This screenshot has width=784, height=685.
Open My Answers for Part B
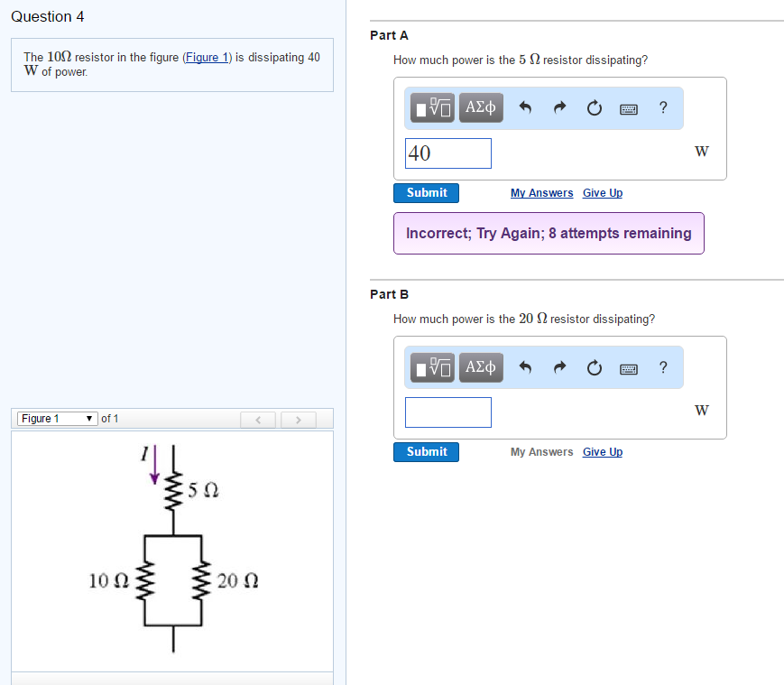pyautogui.click(x=541, y=452)
